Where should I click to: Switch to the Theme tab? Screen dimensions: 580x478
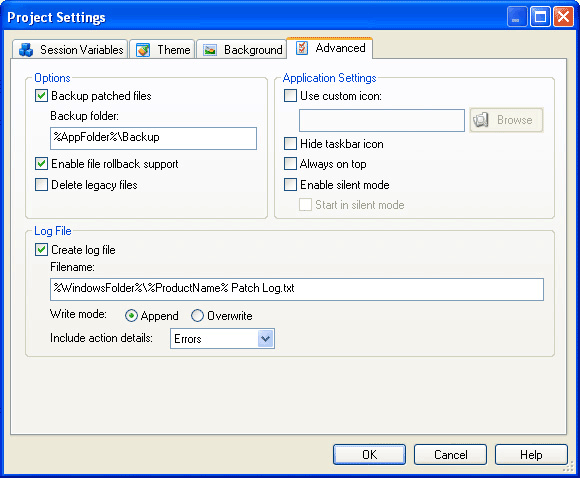(x=162, y=50)
